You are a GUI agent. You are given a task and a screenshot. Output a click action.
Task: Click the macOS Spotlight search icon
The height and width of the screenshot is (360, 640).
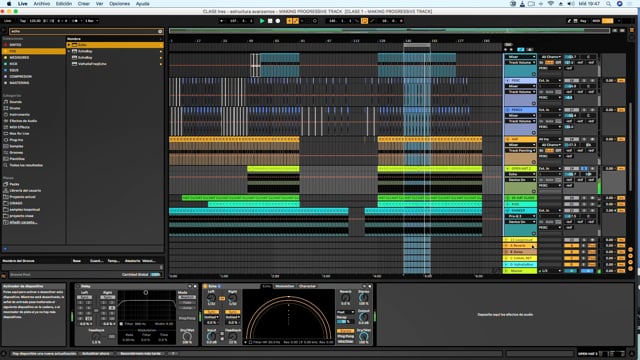tap(608, 4)
